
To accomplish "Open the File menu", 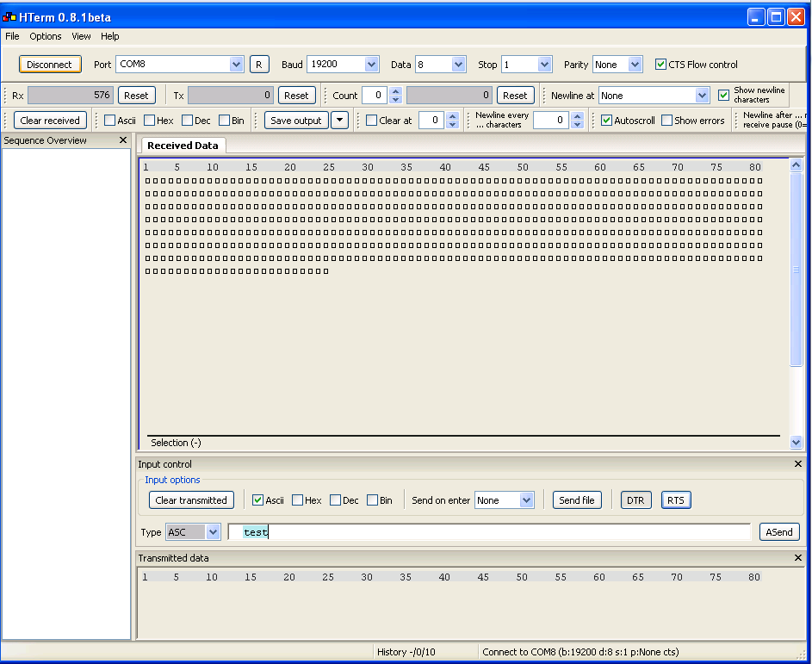I will [12, 36].
